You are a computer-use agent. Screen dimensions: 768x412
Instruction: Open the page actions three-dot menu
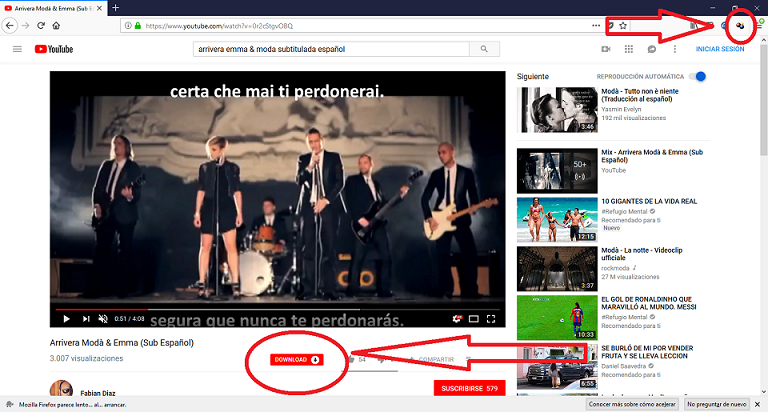coord(596,25)
